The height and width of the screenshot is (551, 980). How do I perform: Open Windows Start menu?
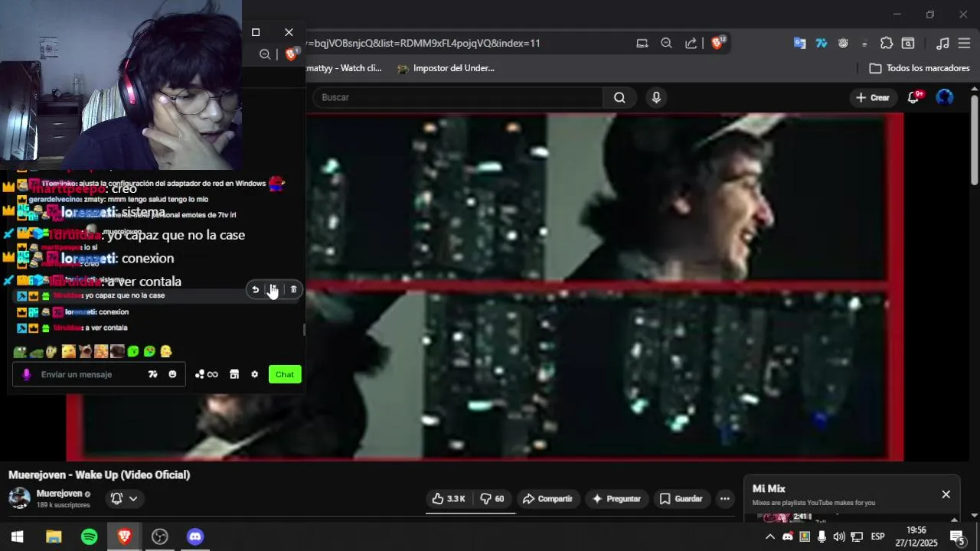pos(17,536)
